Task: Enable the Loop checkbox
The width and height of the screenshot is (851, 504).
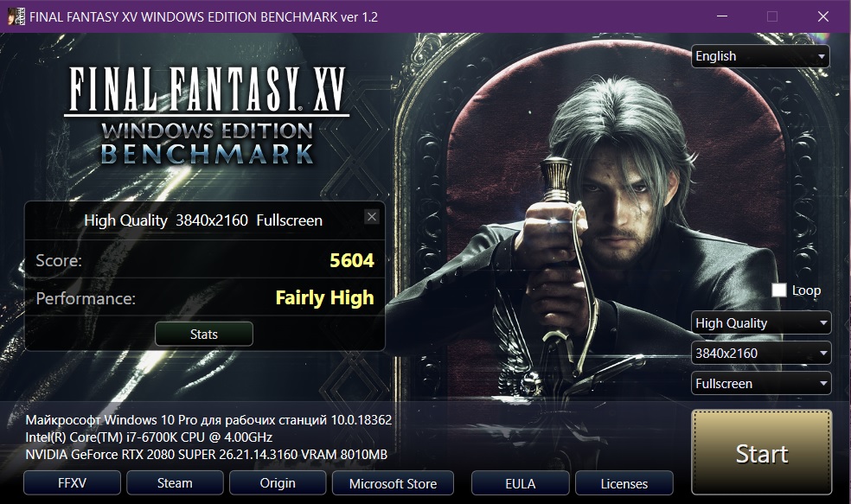Action: [779, 290]
